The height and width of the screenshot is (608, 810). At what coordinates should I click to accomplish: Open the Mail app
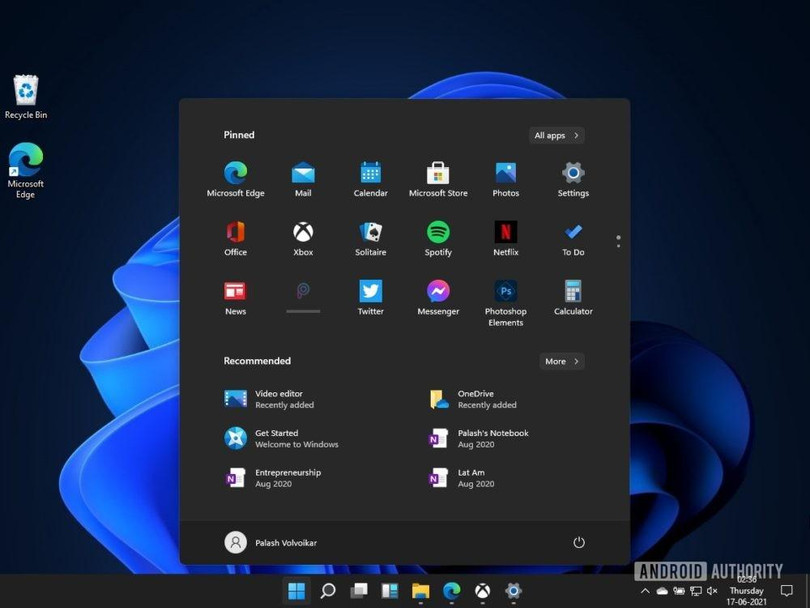click(302, 170)
